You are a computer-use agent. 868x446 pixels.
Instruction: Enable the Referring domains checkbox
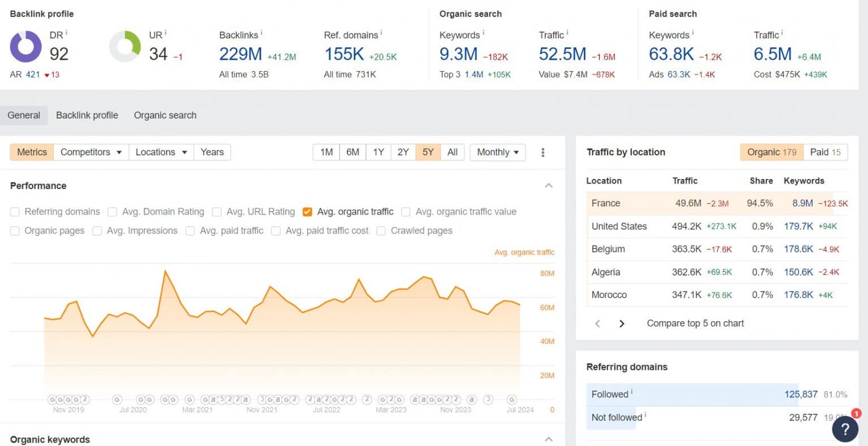15,211
